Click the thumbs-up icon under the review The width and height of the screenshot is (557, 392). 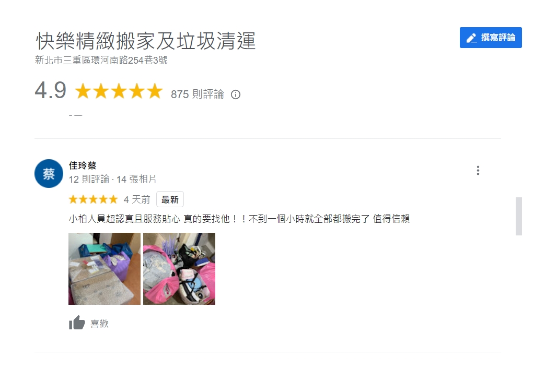point(77,323)
